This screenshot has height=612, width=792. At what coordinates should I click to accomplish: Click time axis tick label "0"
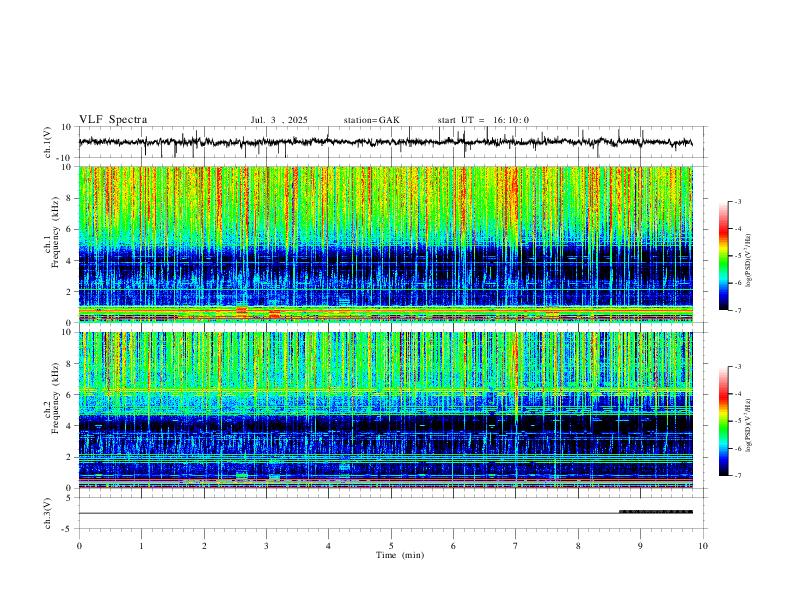[x=79, y=546]
